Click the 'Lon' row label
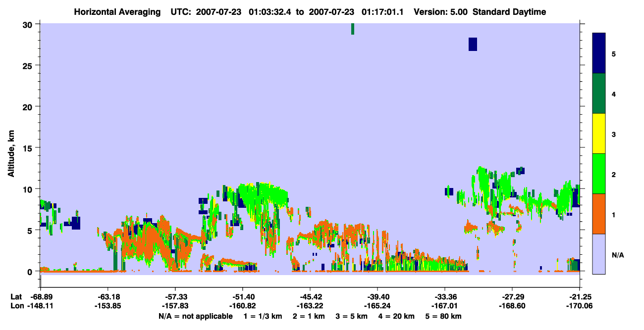The width and height of the screenshot is (644, 330). [x=17, y=306]
